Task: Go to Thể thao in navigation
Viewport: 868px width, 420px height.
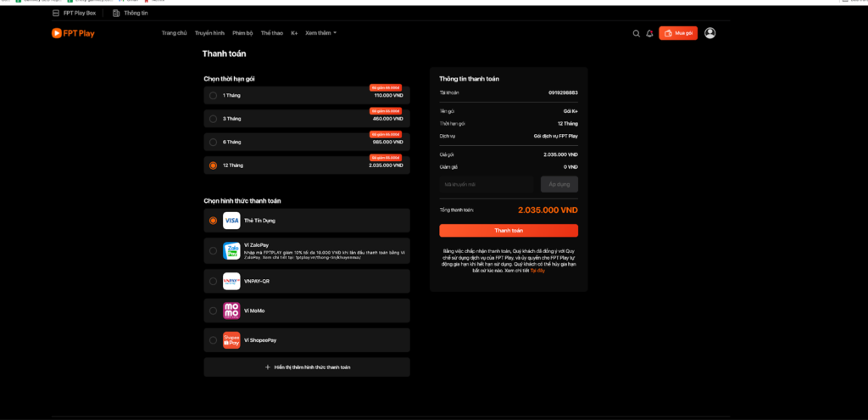Action: pyautogui.click(x=272, y=33)
